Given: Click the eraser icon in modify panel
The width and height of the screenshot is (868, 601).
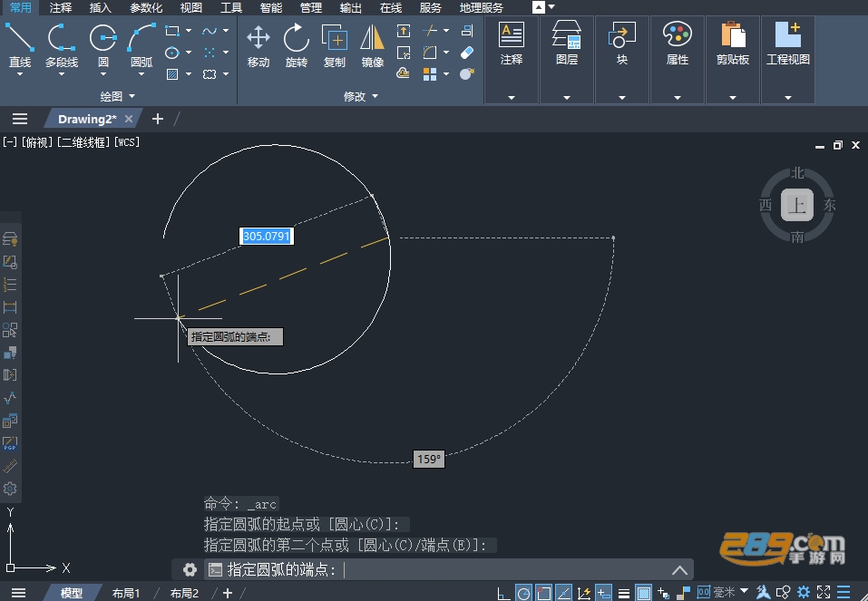Looking at the screenshot, I should pos(467,53).
